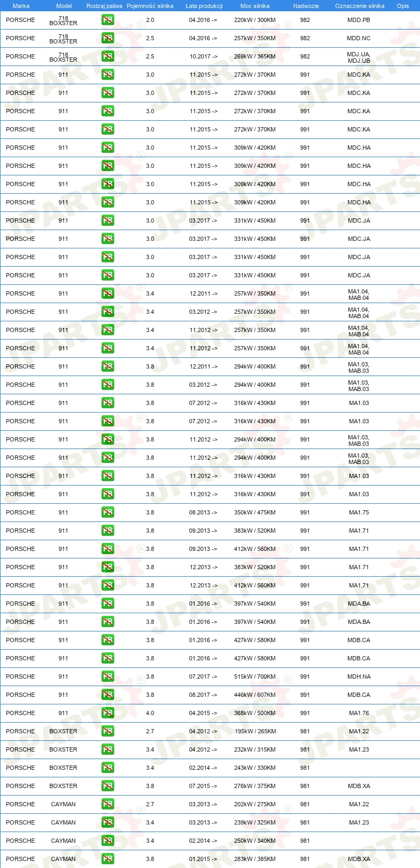Click the Lata produkcji column header
Image resolution: width=420 pixels, height=868 pixels.
coord(204,6)
